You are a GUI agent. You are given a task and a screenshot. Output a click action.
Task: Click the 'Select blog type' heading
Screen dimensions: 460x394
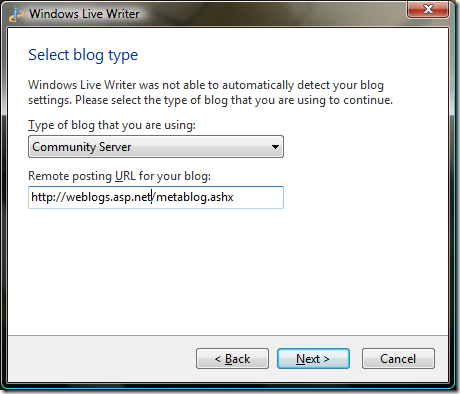point(83,55)
